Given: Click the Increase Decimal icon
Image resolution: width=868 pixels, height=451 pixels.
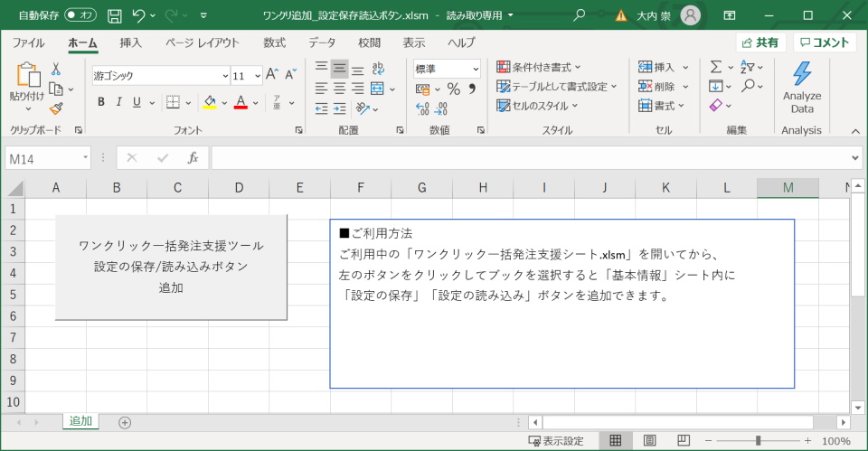Looking at the screenshot, I should (422, 108).
